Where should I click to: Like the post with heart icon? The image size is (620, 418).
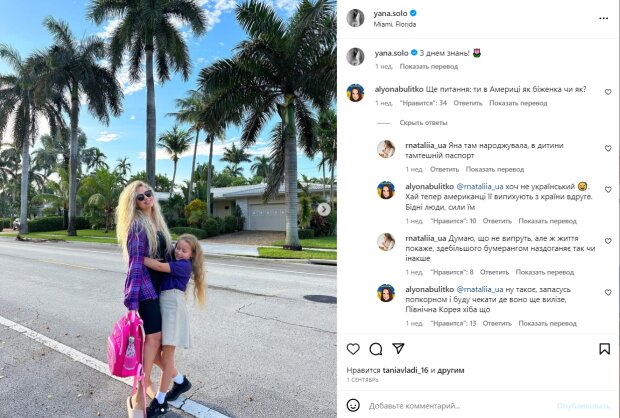(x=353, y=349)
